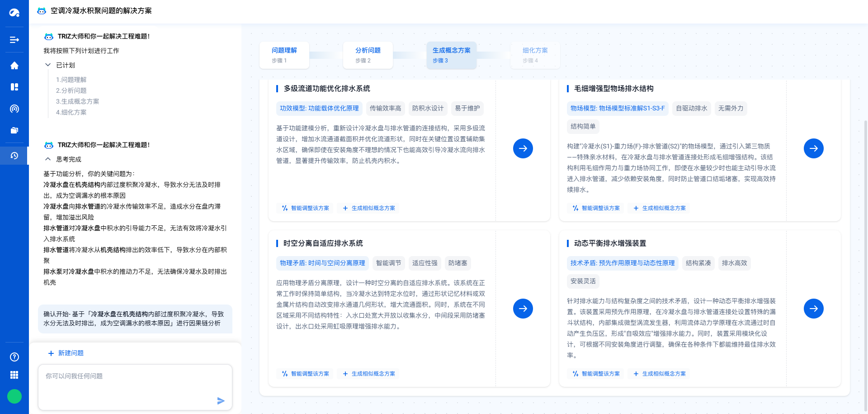Open the Home page from the sidebar
Screen dimensions: 868x414
14,65
